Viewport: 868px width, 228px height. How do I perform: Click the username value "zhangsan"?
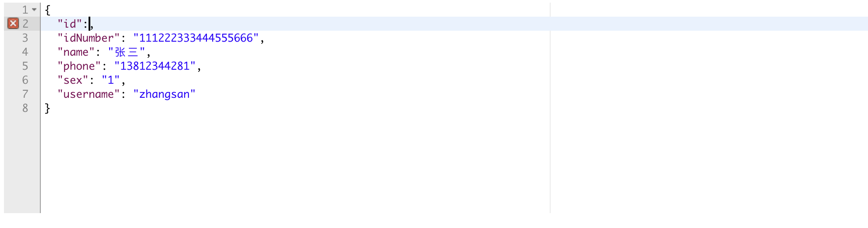pyautogui.click(x=164, y=94)
